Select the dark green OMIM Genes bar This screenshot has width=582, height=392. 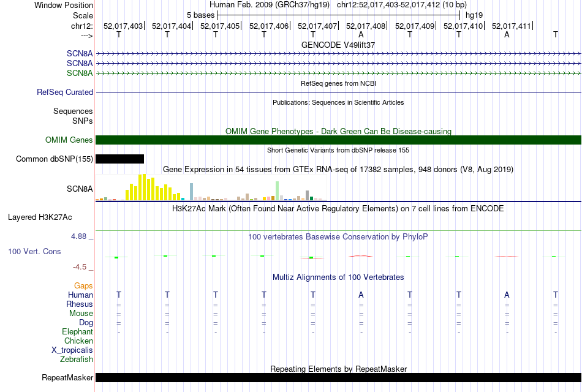(338, 140)
